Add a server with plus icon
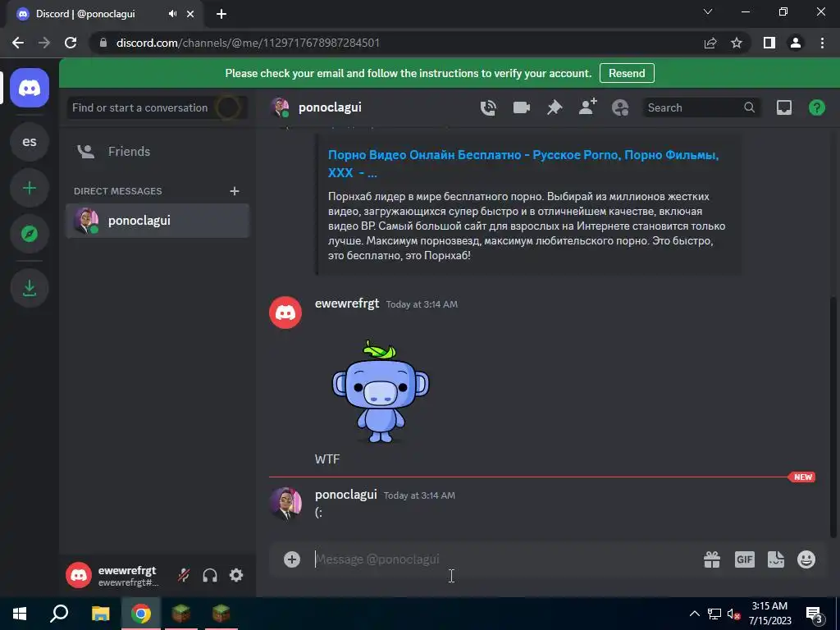 pos(30,188)
